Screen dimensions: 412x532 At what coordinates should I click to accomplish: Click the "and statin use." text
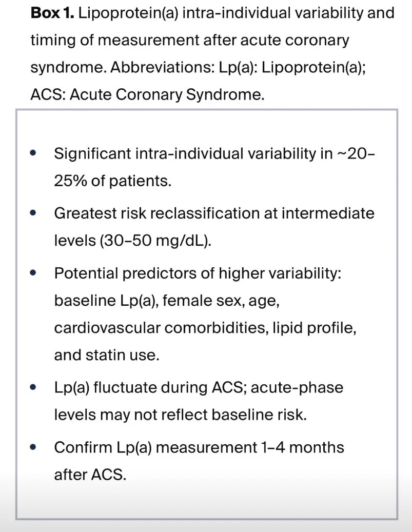tap(107, 356)
